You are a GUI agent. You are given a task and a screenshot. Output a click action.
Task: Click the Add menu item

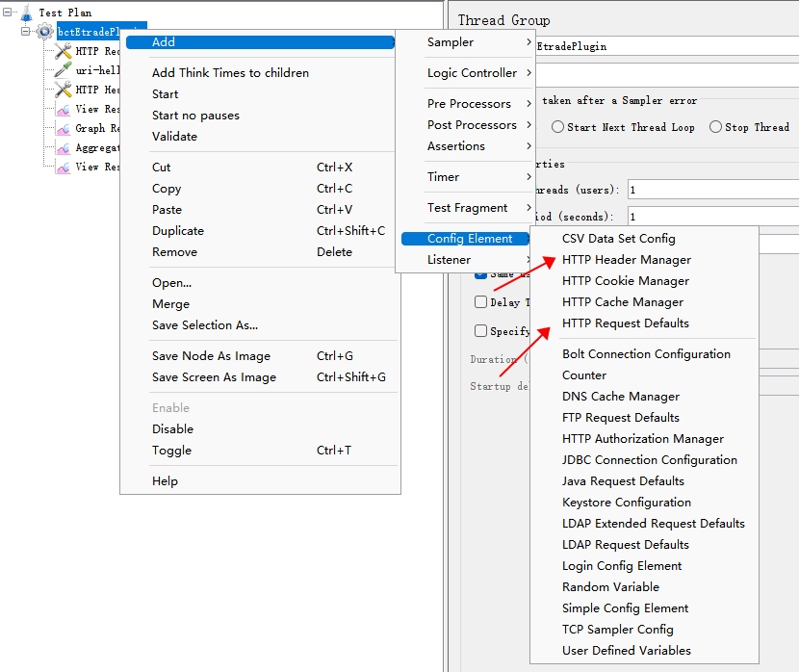pyautogui.click(x=260, y=42)
